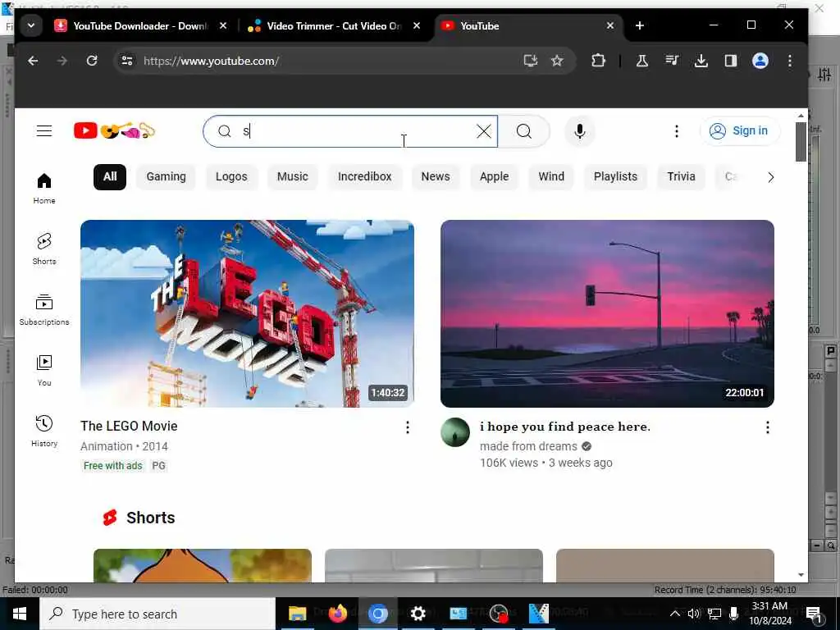840x630 pixels.
Task: Play The LEGO Movie thumbnail
Action: coord(247,313)
